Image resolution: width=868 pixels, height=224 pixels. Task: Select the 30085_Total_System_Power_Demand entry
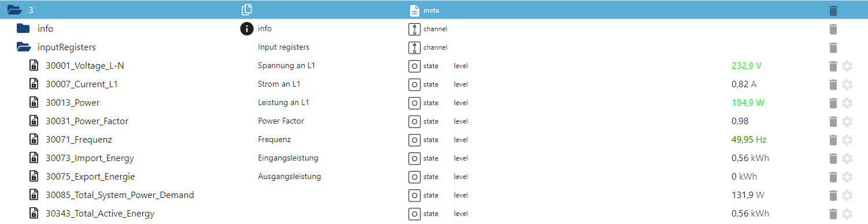(120, 195)
